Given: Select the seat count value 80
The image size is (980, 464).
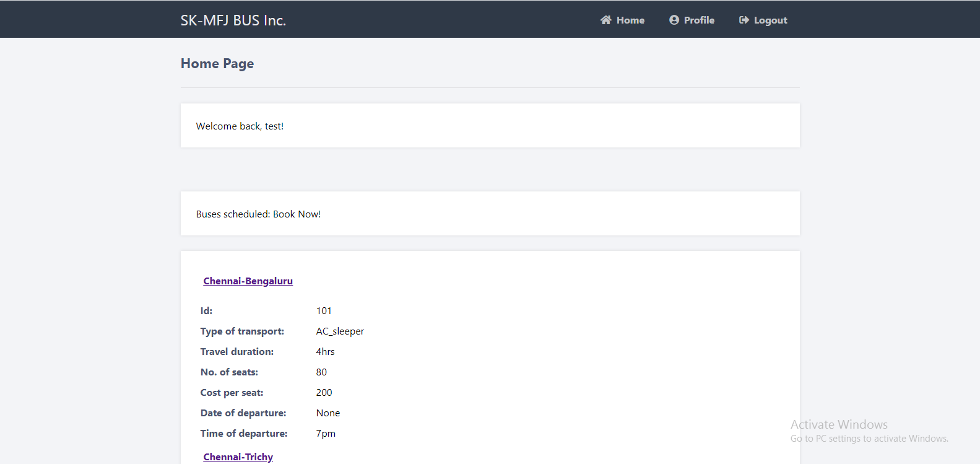Looking at the screenshot, I should pyautogui.click(x=321, y=372).
